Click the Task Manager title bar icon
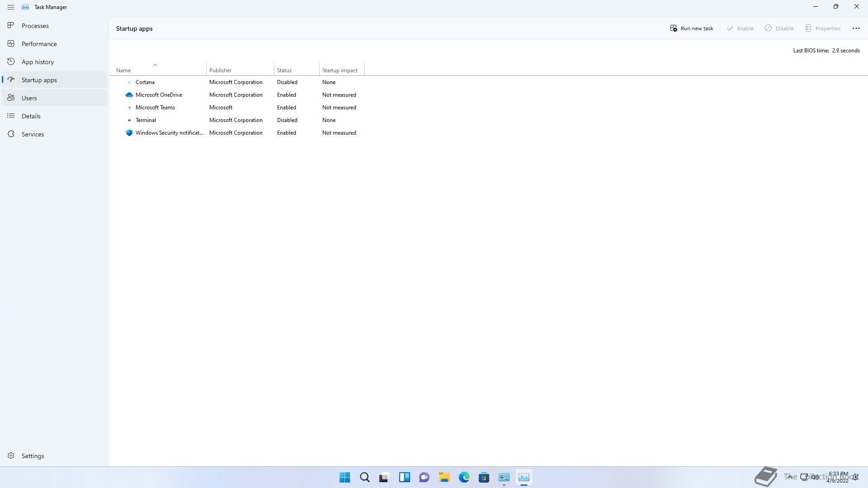Image resolution: width=868 pixels, height=488 pixels. (x=25, y=7)
